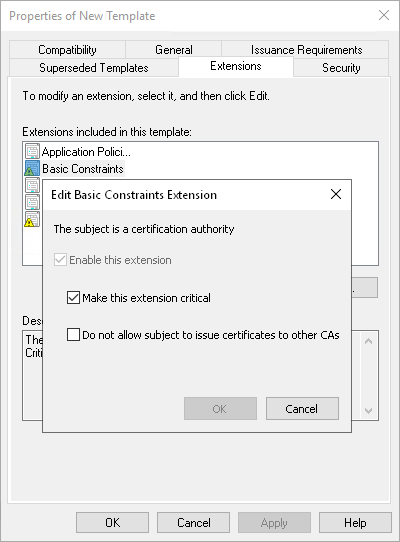Click the Help button
The height and width of the screenshot is (542, 400).
[x=355, y=523]
